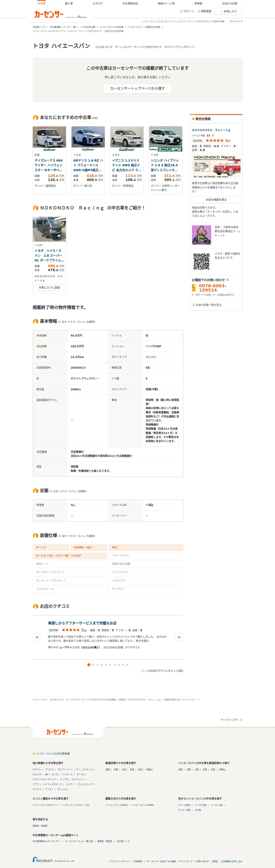Image resolution: width=275 pixels, height=868 pixels.
Task: Select the グレー(灰色) color link
Action: tap(184, 805)
